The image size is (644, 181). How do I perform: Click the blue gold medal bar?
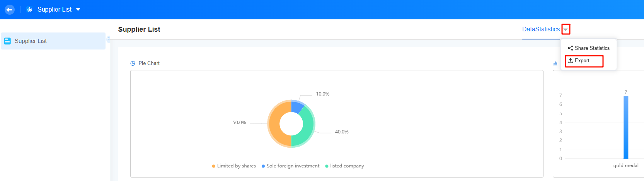coord(626,127)
